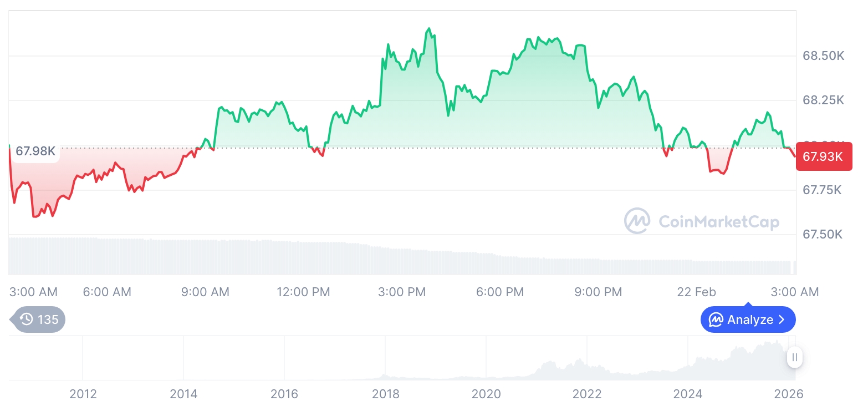Click 2012 on the overview timeline

click(83, 394)
